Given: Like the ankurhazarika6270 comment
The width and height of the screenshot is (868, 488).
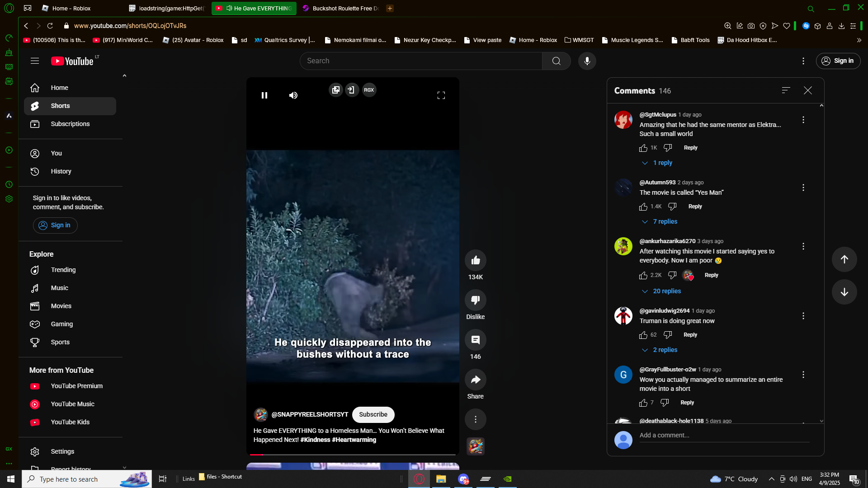Looking at the screenshot, I should point(643,275).
